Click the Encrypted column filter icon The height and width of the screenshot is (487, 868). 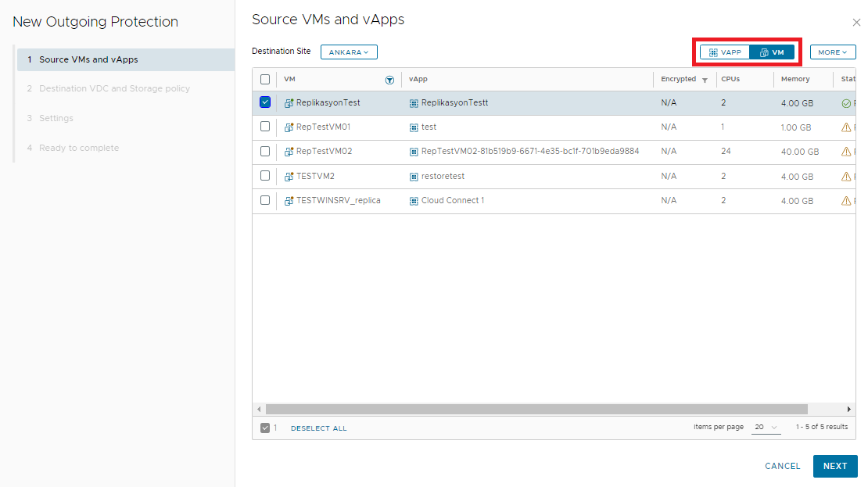click(705, 81)
